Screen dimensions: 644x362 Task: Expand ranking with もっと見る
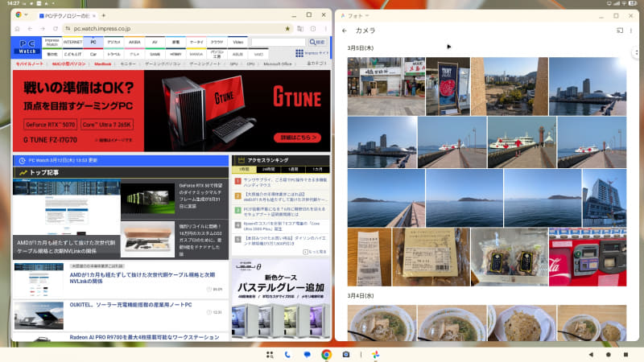314,252
